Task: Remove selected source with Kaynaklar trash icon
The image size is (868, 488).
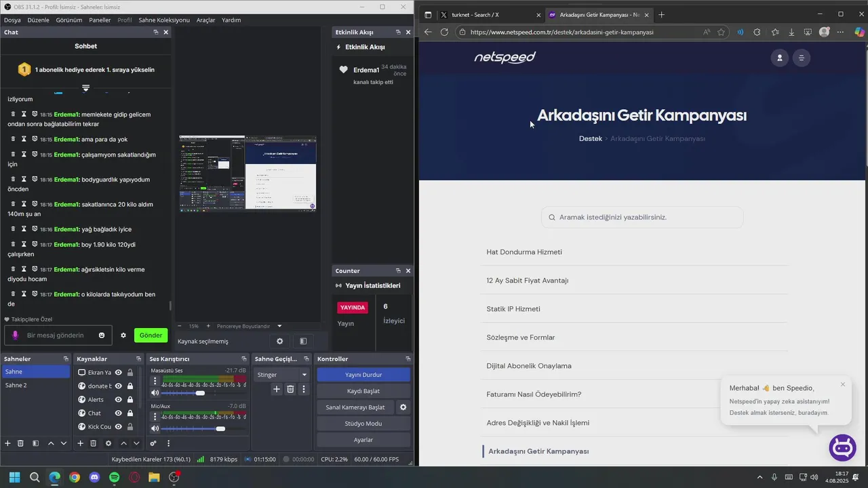Action: 94,443
